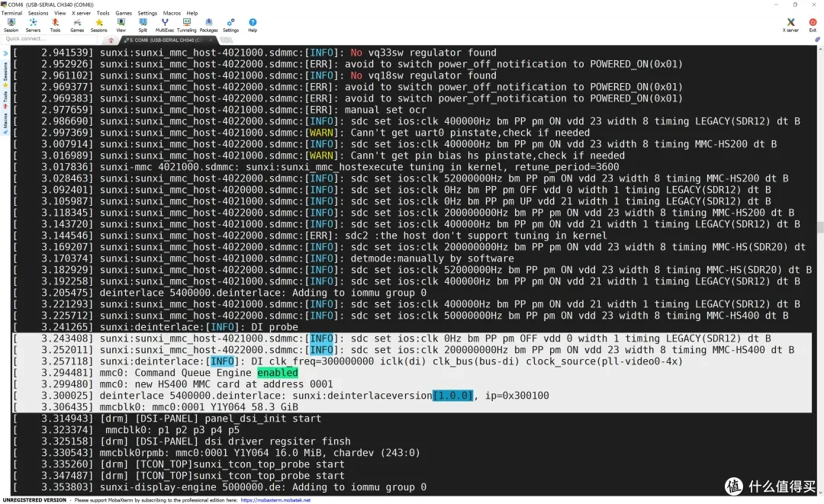Open the Tools toolbar button
Viewport: 824px width, 504px height.
click(55, 24)
